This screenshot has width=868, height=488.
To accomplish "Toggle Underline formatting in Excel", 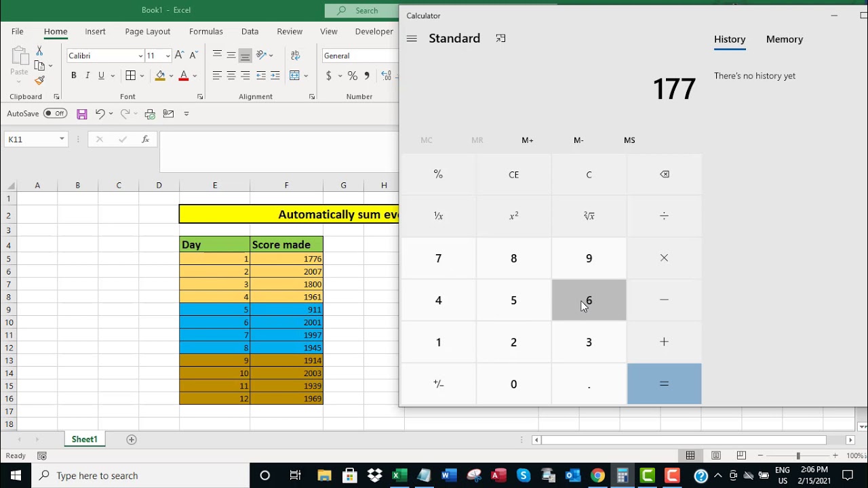I will (x=101, y=75).
